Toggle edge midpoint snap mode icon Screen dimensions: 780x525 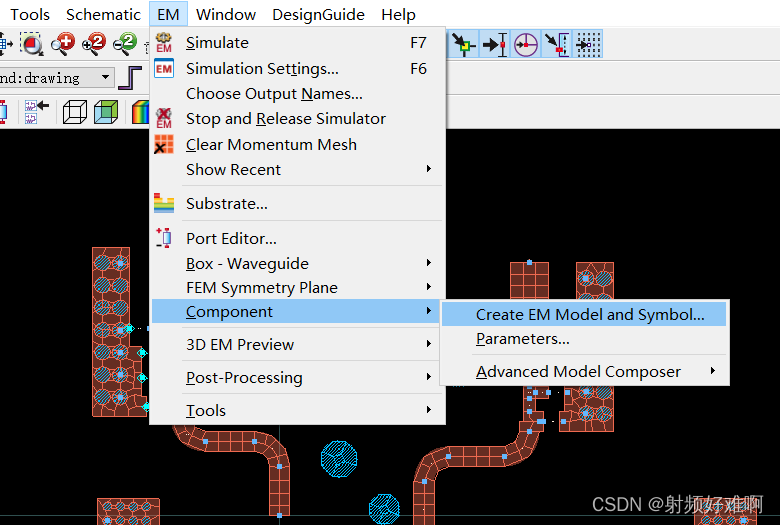point(495,44)
